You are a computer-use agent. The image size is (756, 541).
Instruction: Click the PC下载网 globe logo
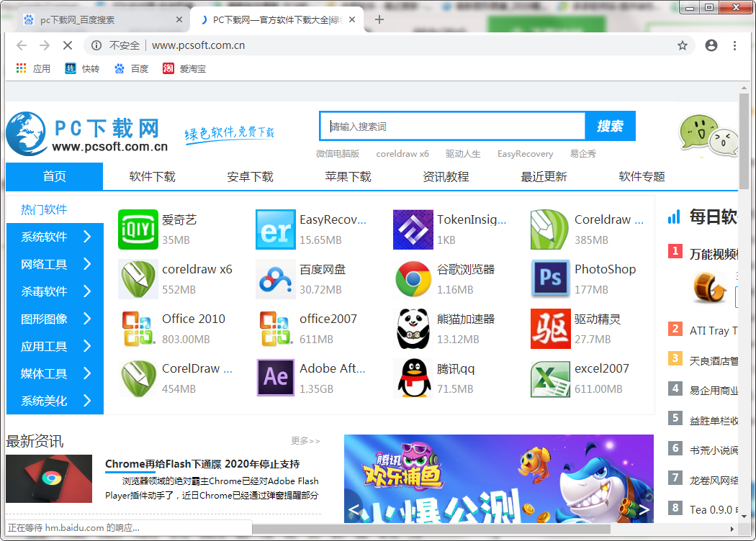[26, 133]
